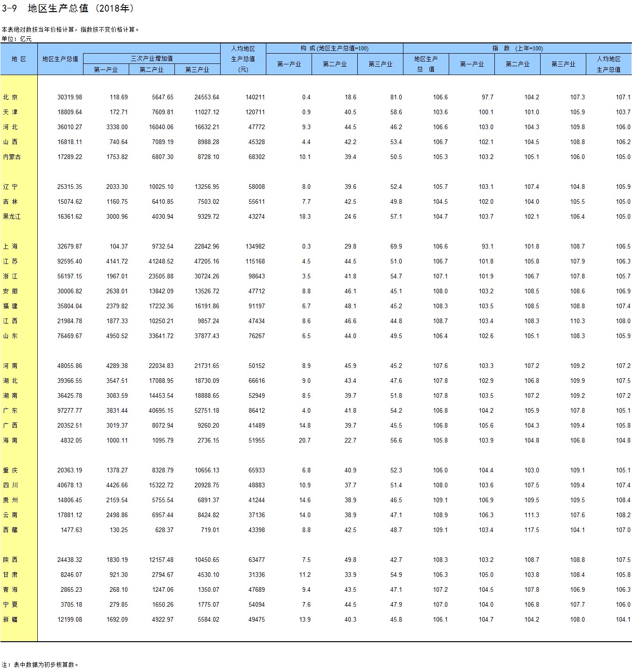
Task: Click Beijing's GDP value 30319.98
Action: point(69,97)
